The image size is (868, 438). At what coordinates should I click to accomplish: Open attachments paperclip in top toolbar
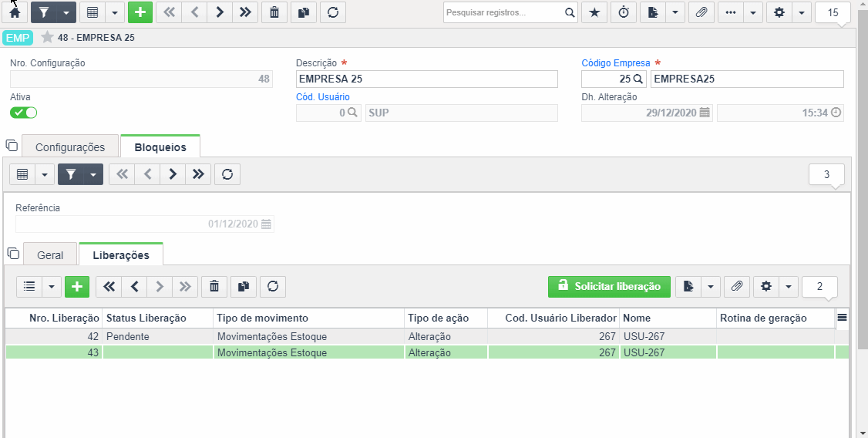click(701, 12)
